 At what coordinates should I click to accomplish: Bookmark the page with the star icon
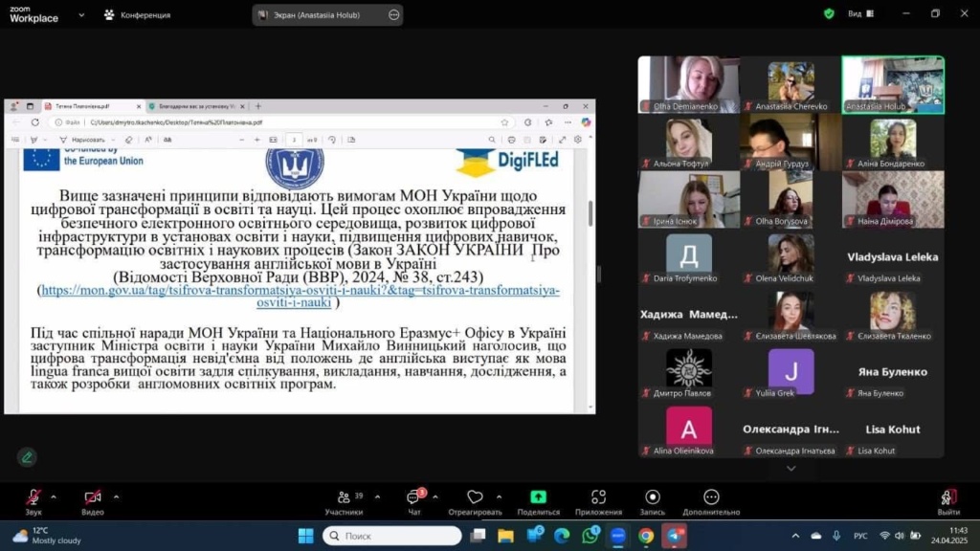pyautogui.click(x=504, y=122)
